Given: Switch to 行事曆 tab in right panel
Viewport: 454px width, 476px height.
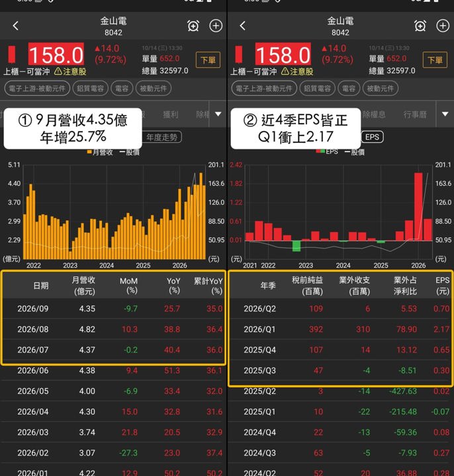Looking at the screenshot, I should [415, 114].
